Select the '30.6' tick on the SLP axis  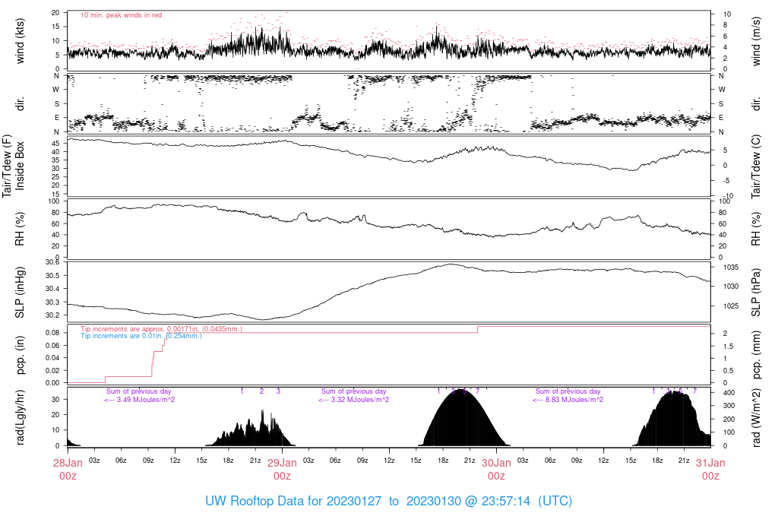(52, 262)
